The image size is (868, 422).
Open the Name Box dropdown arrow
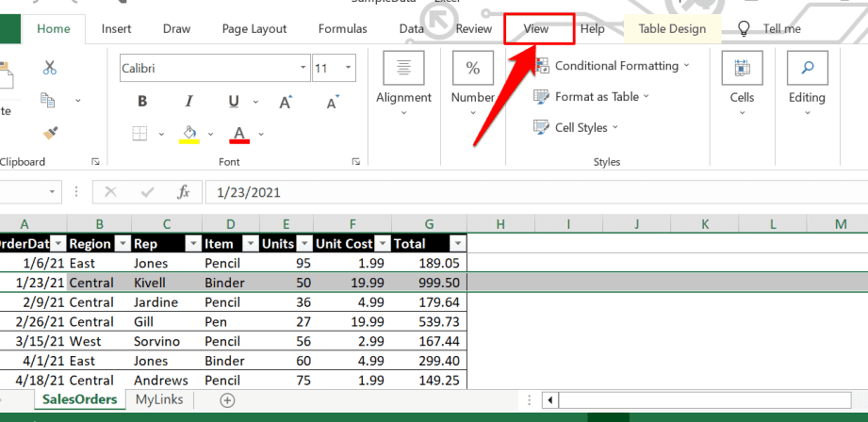52,192
